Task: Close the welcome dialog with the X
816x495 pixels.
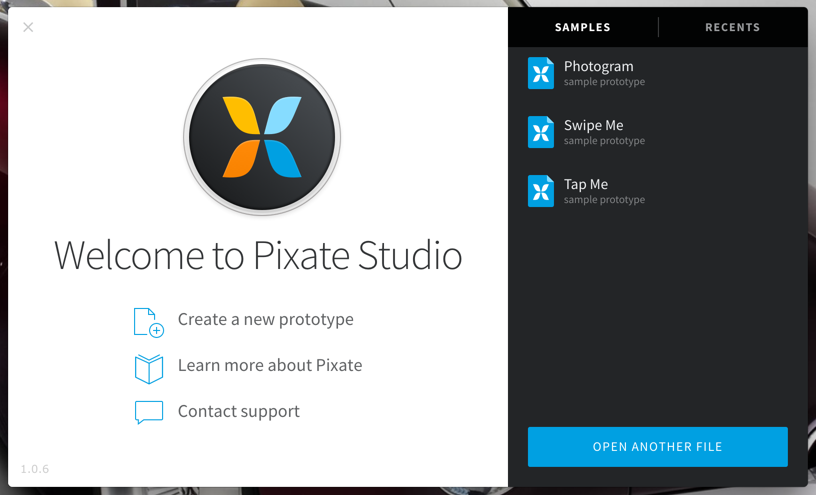Action: (x=28, y=27)
